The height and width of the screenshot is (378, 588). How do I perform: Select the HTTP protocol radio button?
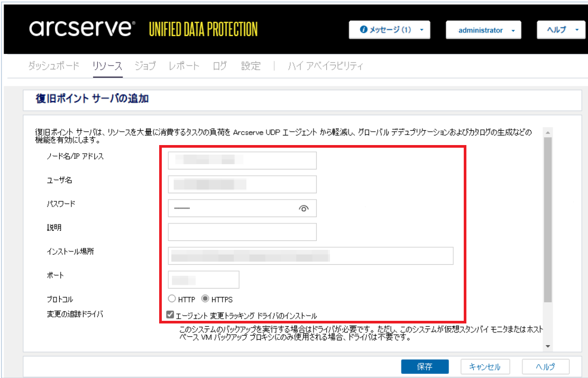point(172,299)
